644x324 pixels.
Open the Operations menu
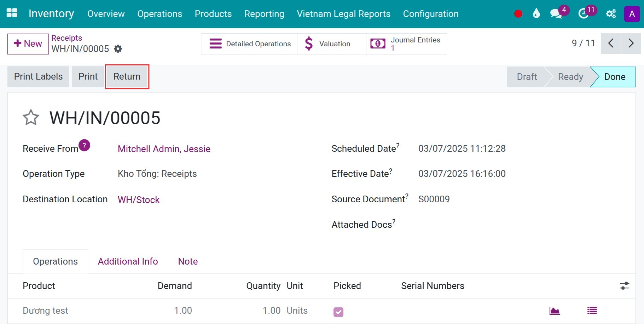[x=160, y=14]
